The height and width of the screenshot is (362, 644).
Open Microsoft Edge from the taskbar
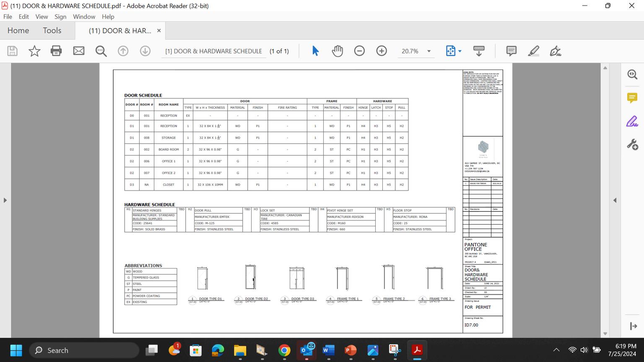tap(218, 350)
